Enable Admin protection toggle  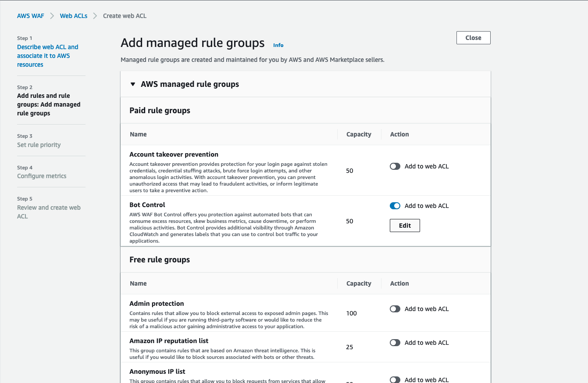(x=395, y=309)
